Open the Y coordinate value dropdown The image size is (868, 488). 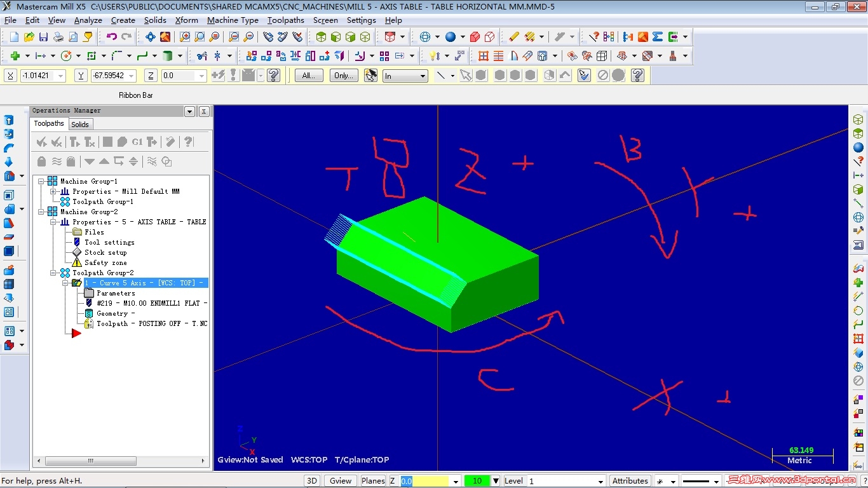132,76
